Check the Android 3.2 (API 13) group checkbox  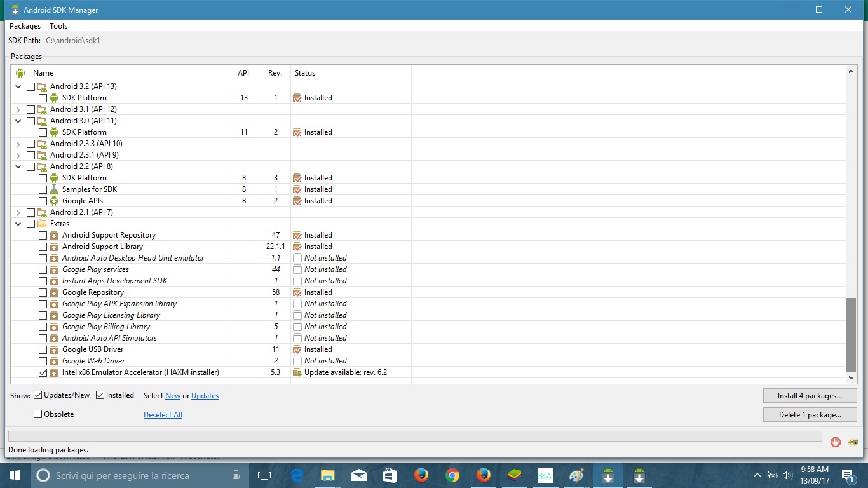click(31, 86)
